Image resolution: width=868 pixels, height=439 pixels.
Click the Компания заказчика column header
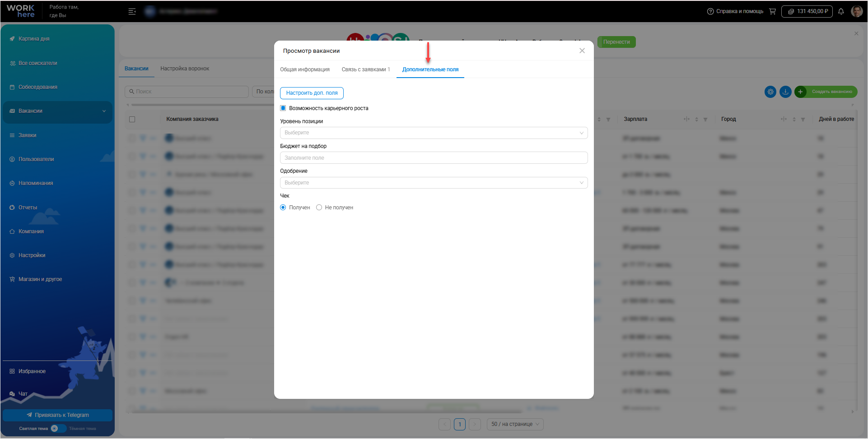[192, 119]
